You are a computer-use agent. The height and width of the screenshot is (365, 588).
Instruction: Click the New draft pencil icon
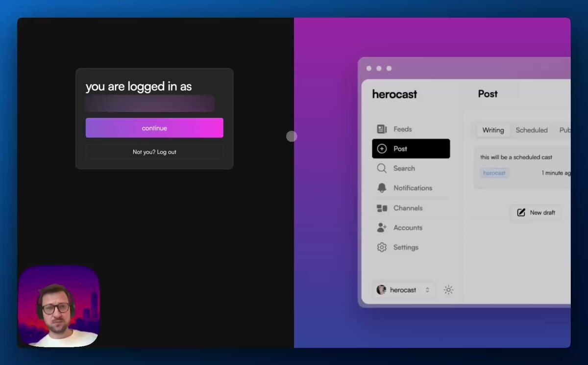click(521, 212)
